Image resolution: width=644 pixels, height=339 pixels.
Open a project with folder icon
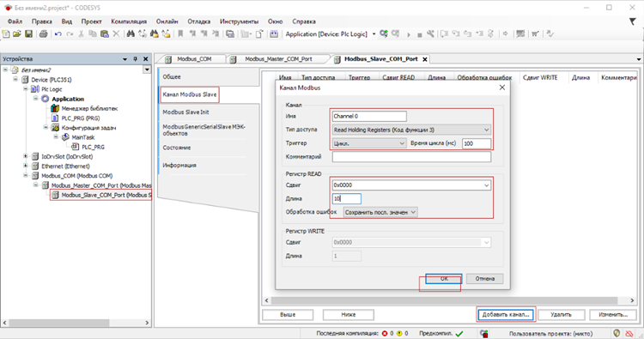tap(17, 34)
